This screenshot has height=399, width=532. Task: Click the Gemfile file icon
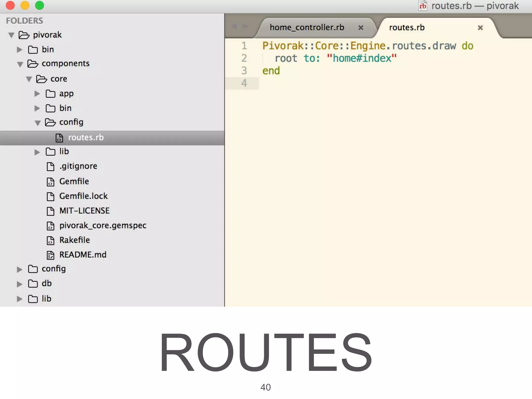click(50, 182)
